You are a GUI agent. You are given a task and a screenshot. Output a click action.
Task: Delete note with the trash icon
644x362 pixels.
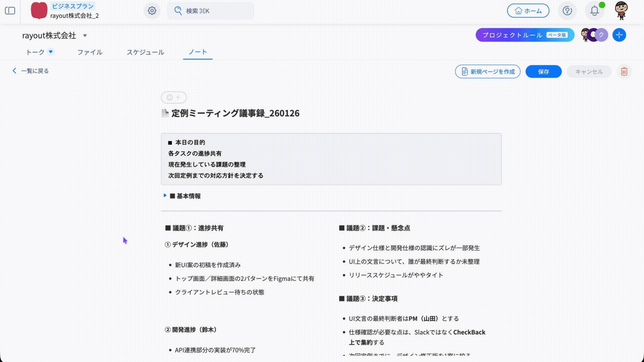click(624, 72)
